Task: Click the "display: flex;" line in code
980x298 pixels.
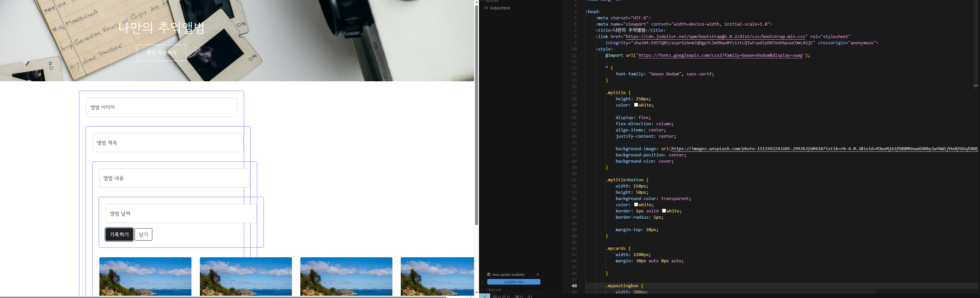Action: coord(633,117)
